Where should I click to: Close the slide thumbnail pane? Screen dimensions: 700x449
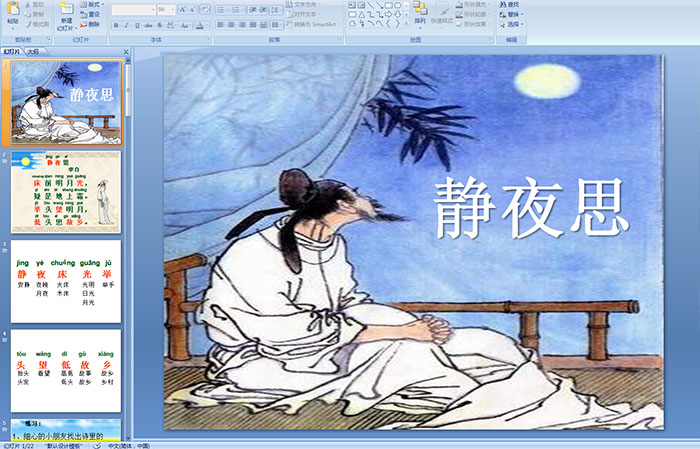coord(126,52)
